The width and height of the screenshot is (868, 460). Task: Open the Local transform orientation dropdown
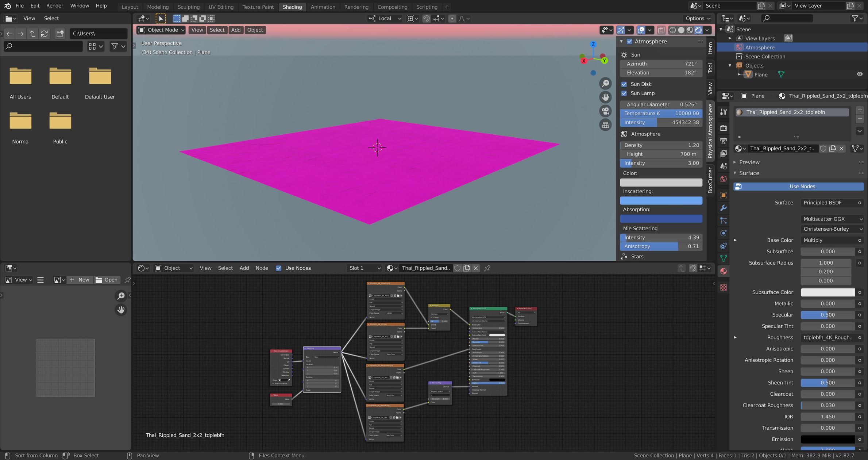point(385,18)
